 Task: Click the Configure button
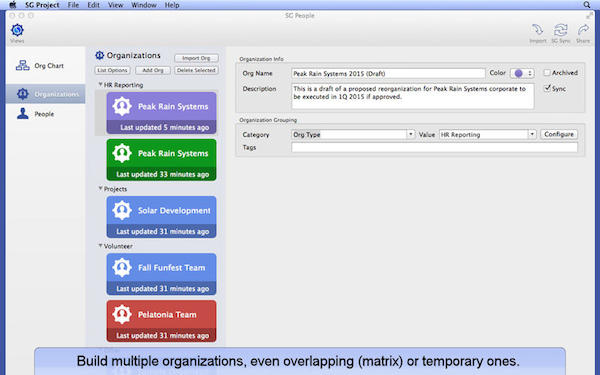click(x=559, y=134)
